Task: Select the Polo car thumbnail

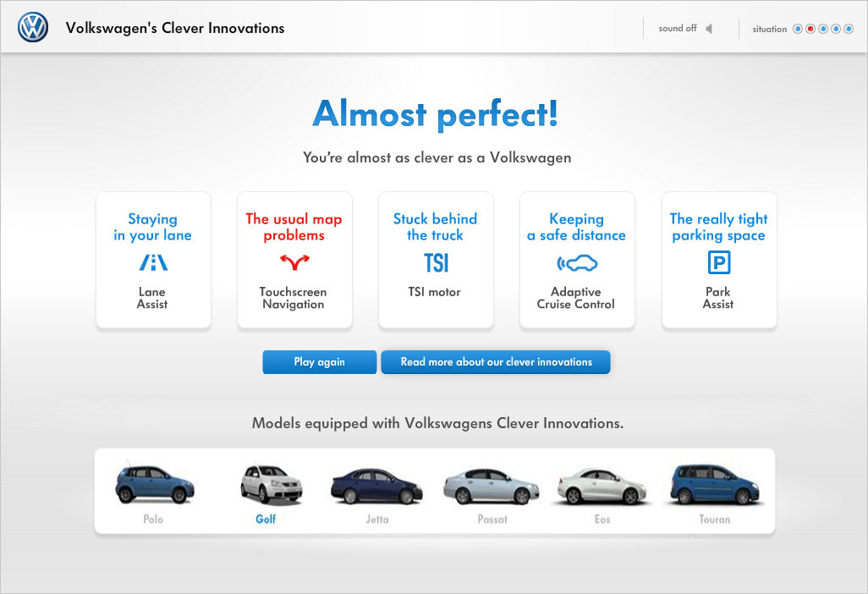Action: [x=155, y=484]
